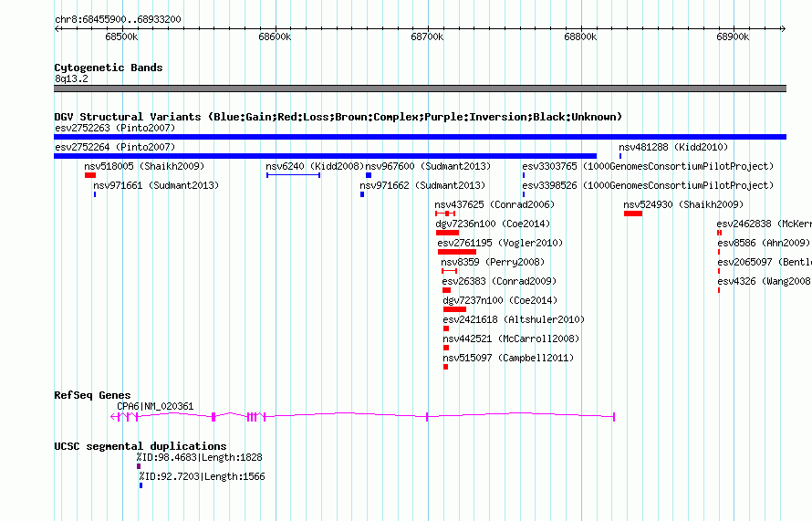This screenshot has width=812, height=521.
Task: Click red bar beneath dgv7236n100
Action: (x=447, y=233)
